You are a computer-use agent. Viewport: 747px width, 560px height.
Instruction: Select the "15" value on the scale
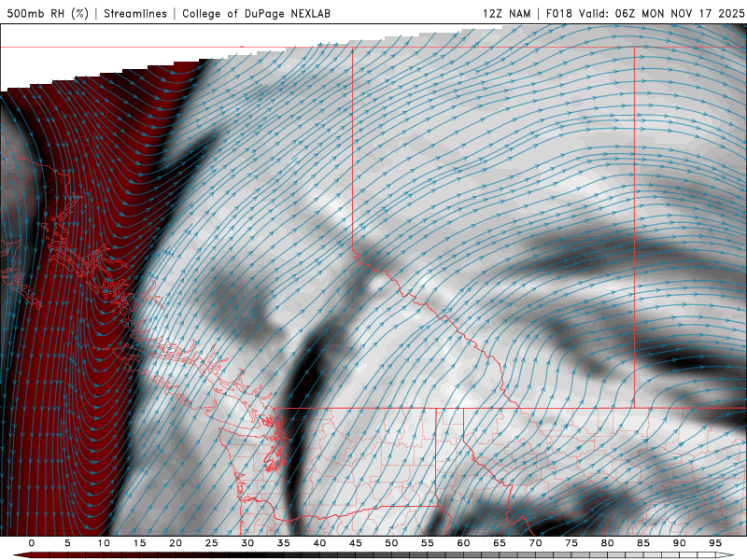coord(139,543)
